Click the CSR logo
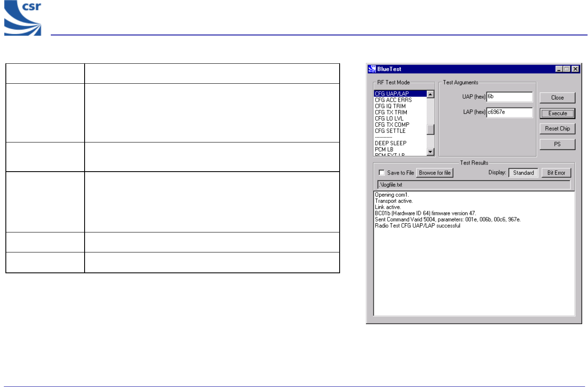The height and width of the screenshot is (387, 588). pyautogui.click(x=23, y=18)
